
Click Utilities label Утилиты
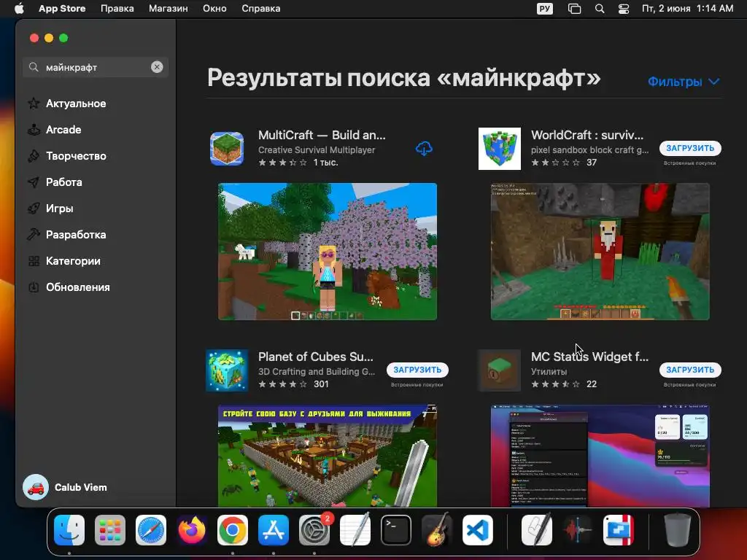click(x=549, y=371)
